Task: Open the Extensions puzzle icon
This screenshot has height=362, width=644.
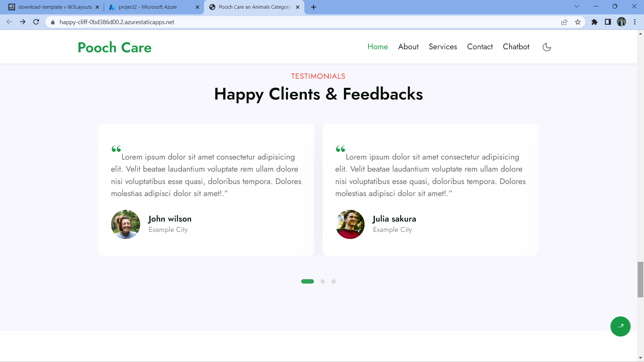Action: tap(594, 22)
